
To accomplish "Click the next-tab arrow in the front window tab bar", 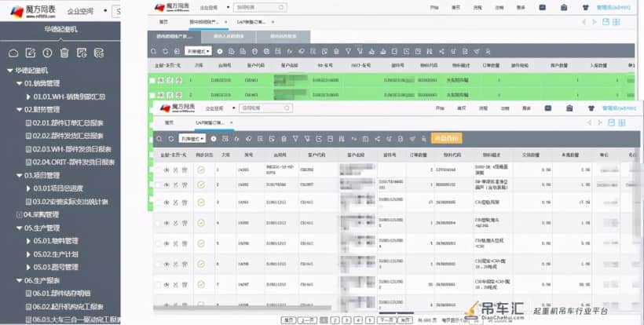I will click(600, 122).
